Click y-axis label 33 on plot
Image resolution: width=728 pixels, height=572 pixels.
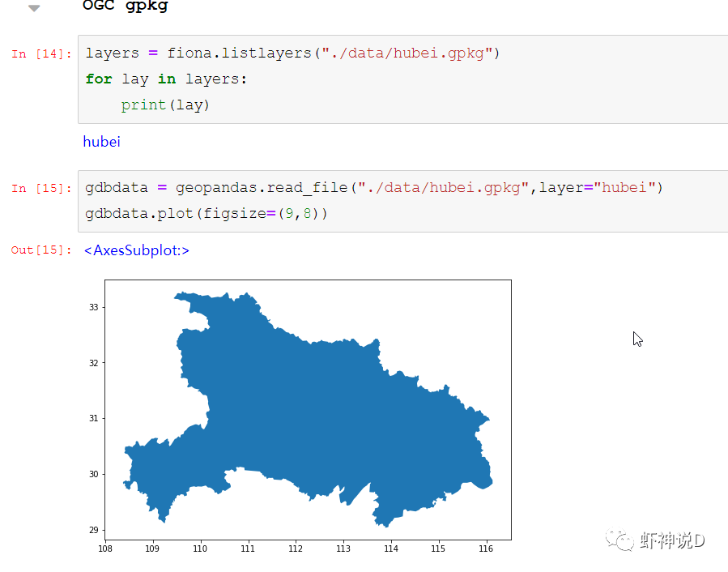click(93, 308)
